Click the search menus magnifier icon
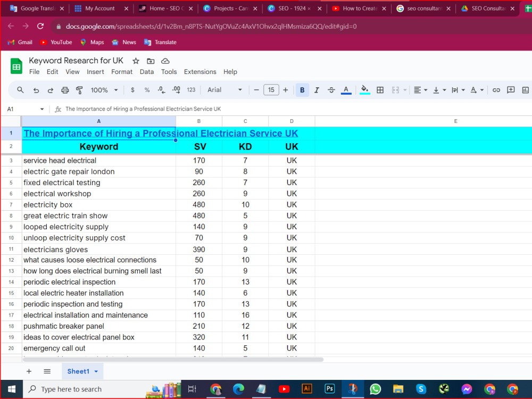The height and width of the screenshot is (399, 532). pyautogui.click(x=20, y=90)
